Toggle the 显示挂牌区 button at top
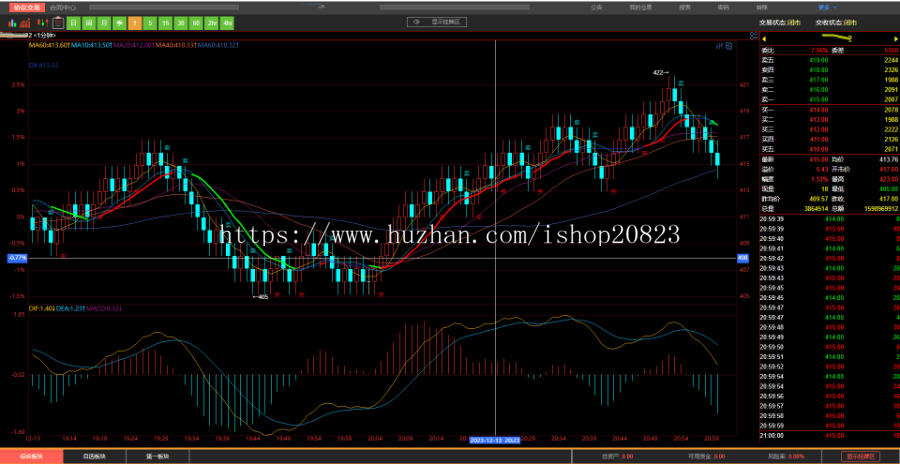This screenshot has height=464, width=900. tap(437, 22)
